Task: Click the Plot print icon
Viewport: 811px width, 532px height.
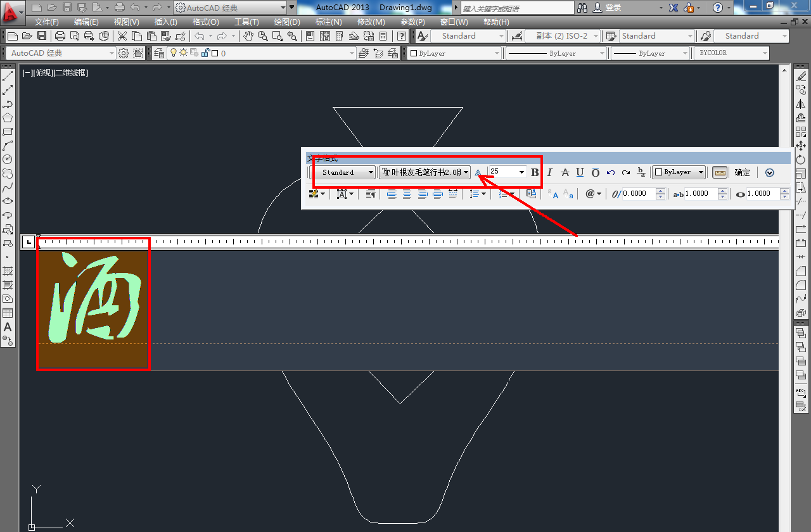Action: [x=60, y=36]
